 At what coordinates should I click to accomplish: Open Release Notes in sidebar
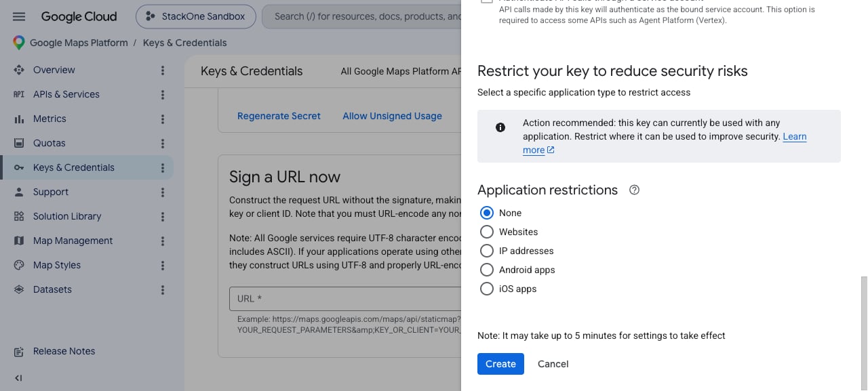tap(64, 351)
